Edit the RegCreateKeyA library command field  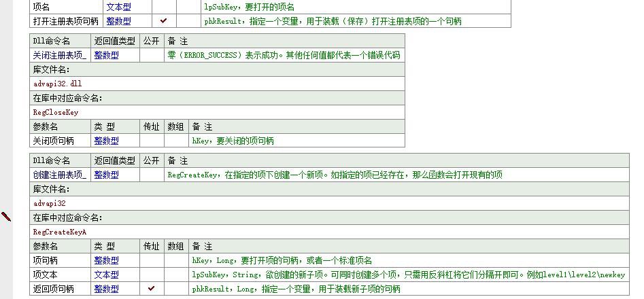[60, 232]
